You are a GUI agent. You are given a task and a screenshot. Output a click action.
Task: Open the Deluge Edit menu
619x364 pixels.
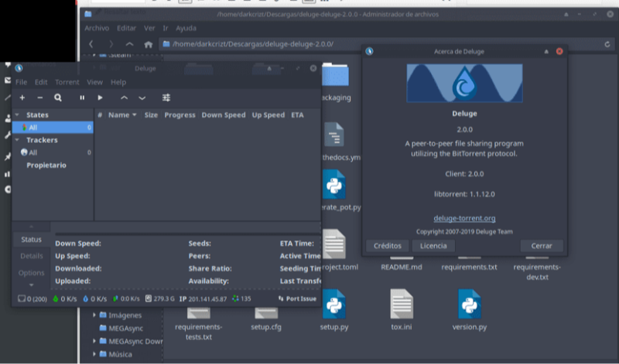pyautogui.click(x=41, y=82)
